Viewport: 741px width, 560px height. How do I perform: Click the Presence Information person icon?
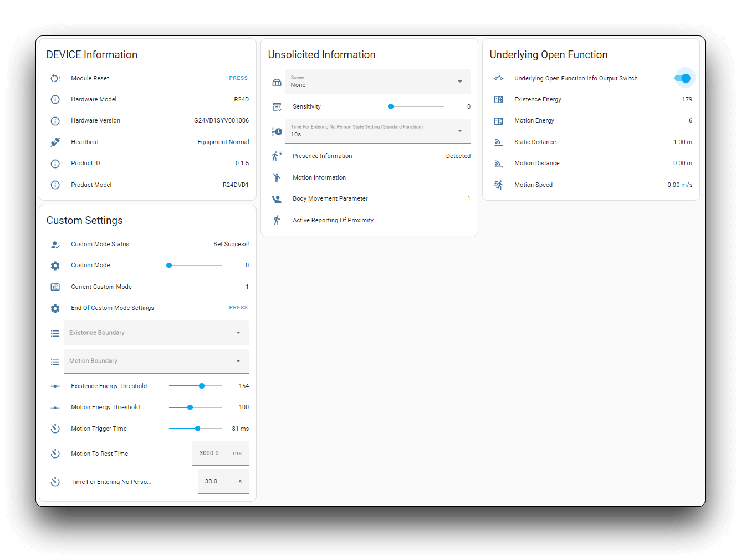point(277,156)
